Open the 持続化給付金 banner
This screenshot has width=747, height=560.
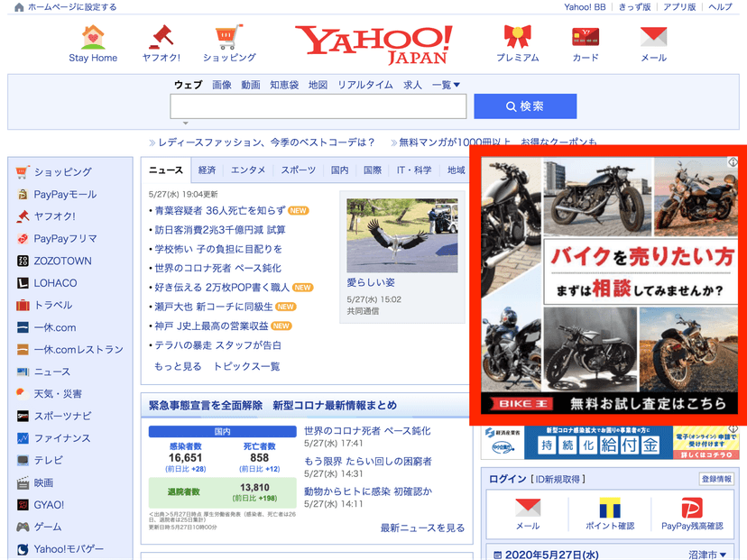click(610, 443)
